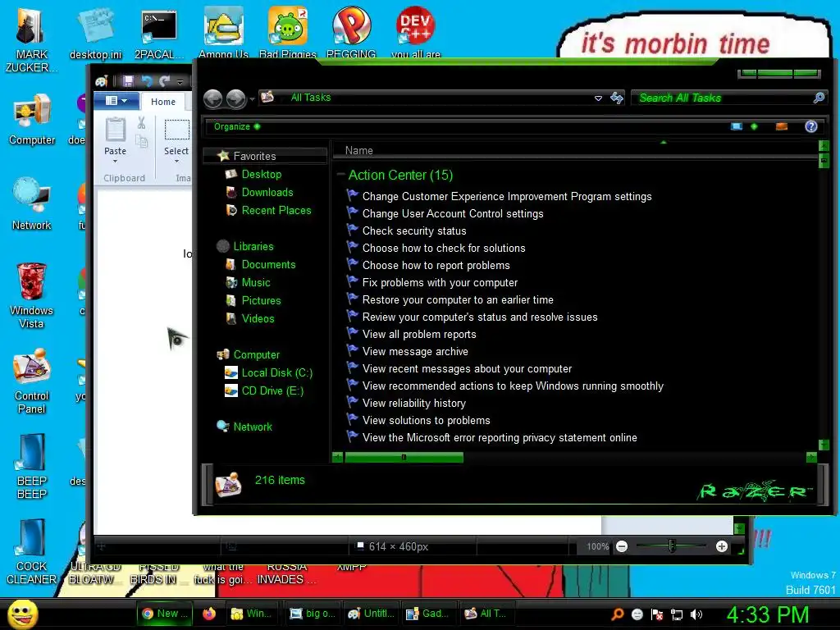Go forward with the Explorer forward arrow
The image size is (840, 630).
(235, 98)
